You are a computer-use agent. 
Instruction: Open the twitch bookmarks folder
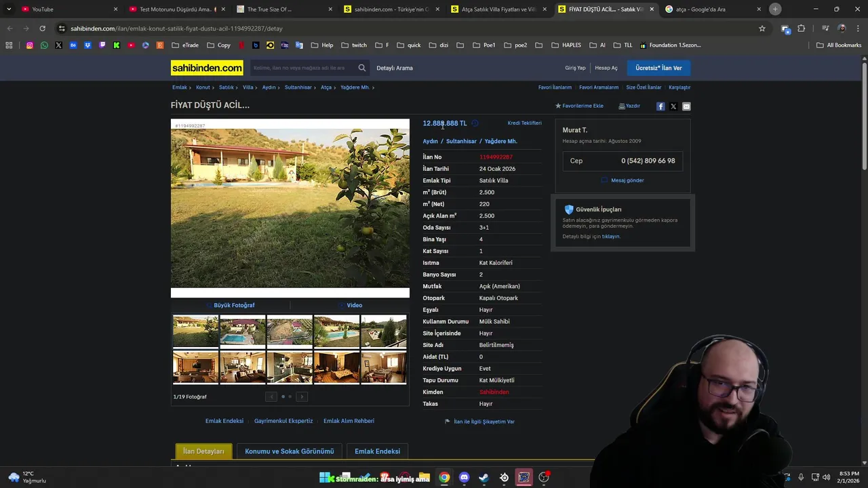354,45
